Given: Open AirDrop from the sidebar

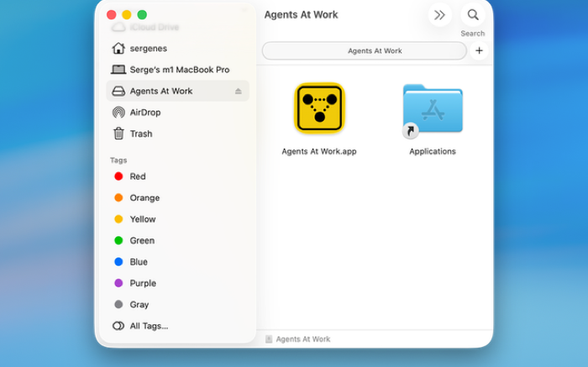Looking at the screenshot, I should [x=177, y=113].
